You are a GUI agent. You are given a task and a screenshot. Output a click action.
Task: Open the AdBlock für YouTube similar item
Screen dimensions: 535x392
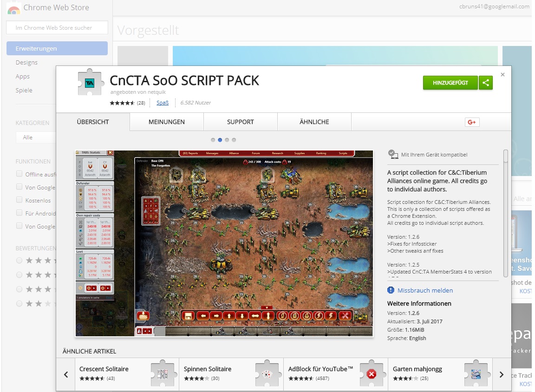pyautogui.click(x=336, y=374)
